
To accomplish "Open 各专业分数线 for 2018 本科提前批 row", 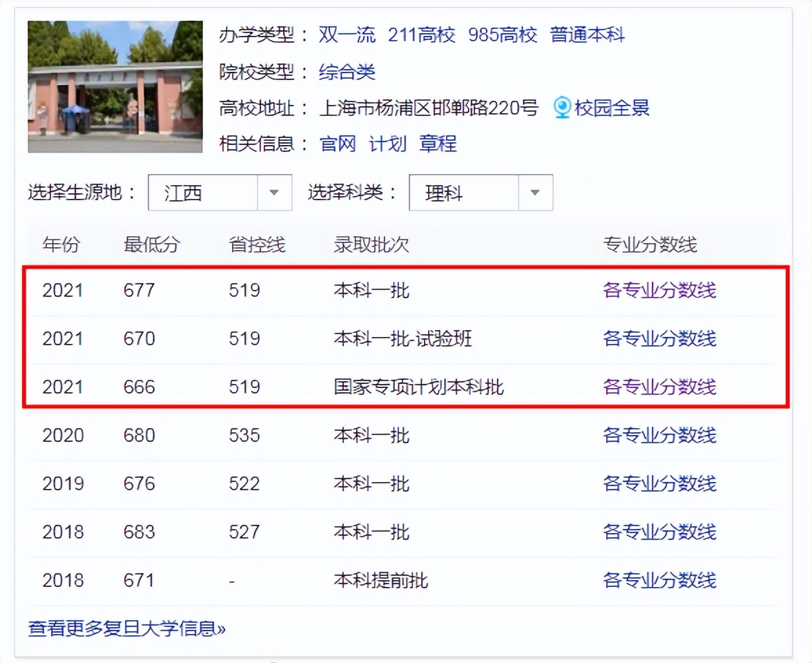I will click(659, 580).
